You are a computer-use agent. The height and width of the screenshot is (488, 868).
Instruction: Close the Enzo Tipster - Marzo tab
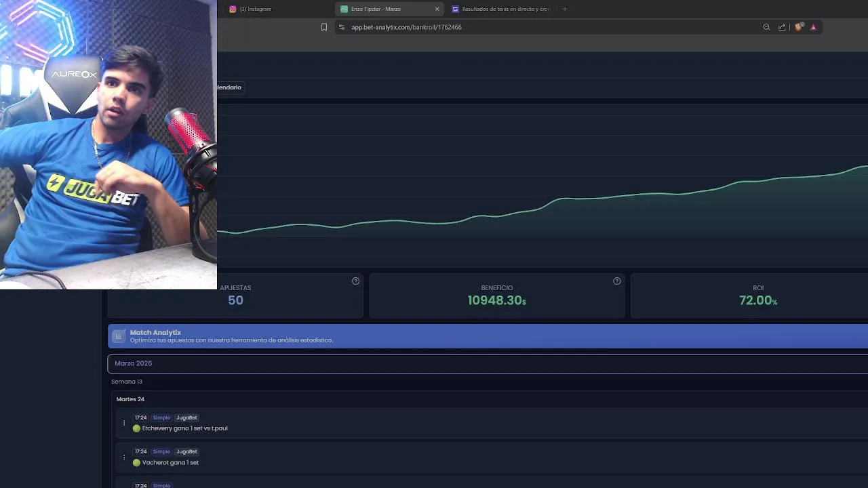tap(437, 9)
